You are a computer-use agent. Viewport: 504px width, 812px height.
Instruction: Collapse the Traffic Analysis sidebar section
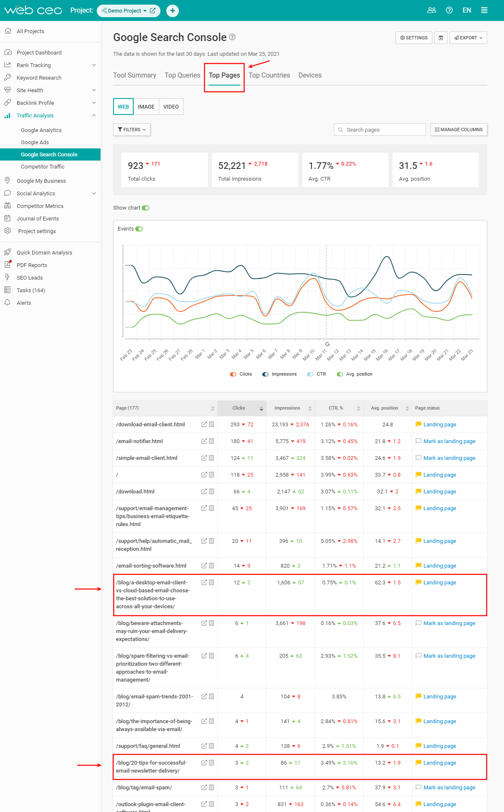coord(94,115)
